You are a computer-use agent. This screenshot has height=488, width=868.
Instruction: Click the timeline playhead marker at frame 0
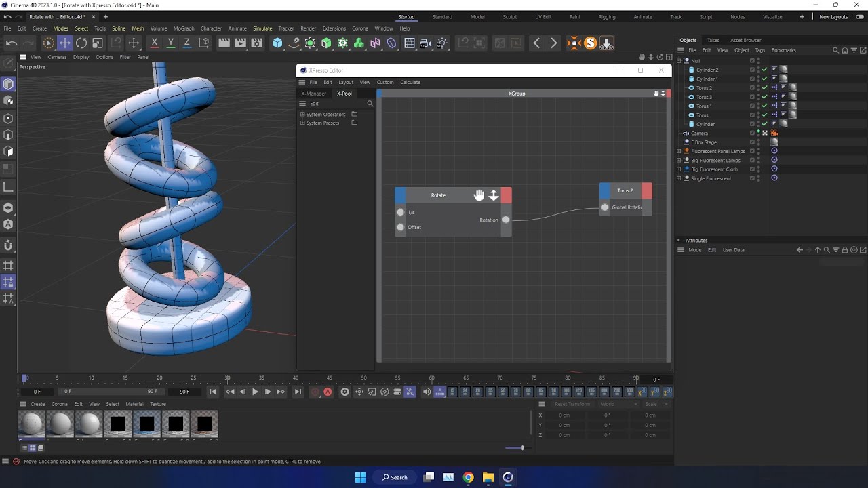coord(24,378)
